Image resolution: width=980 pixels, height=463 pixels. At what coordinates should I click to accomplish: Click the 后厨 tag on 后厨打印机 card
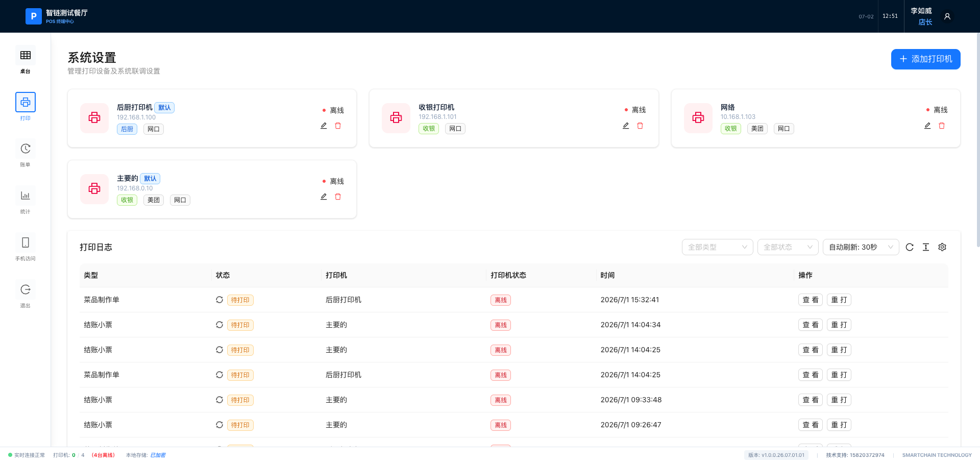click(x=127, y=129)
